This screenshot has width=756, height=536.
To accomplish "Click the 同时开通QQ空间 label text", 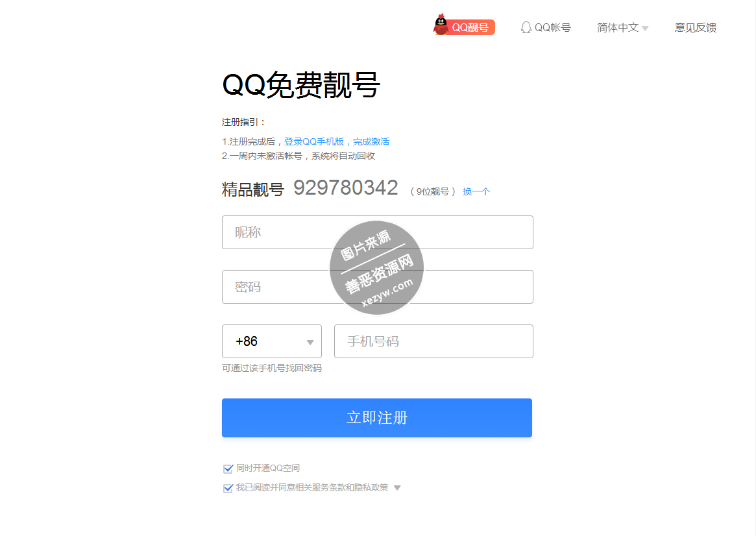I will click(x=268, y=468).
